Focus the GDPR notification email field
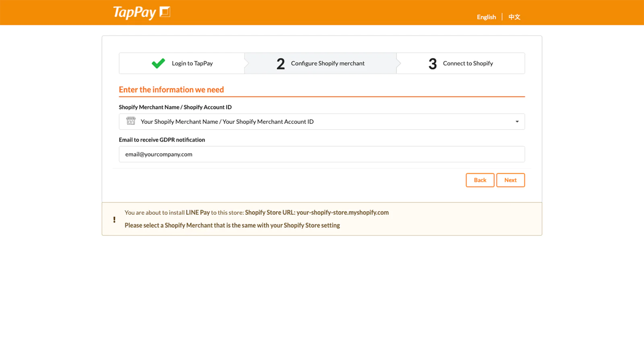The height and width of the screenshot is (362, 644). [322, 154]
